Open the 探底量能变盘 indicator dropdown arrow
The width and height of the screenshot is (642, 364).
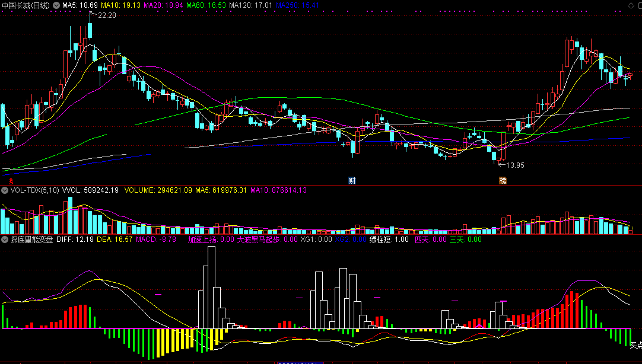coord(5,240)
